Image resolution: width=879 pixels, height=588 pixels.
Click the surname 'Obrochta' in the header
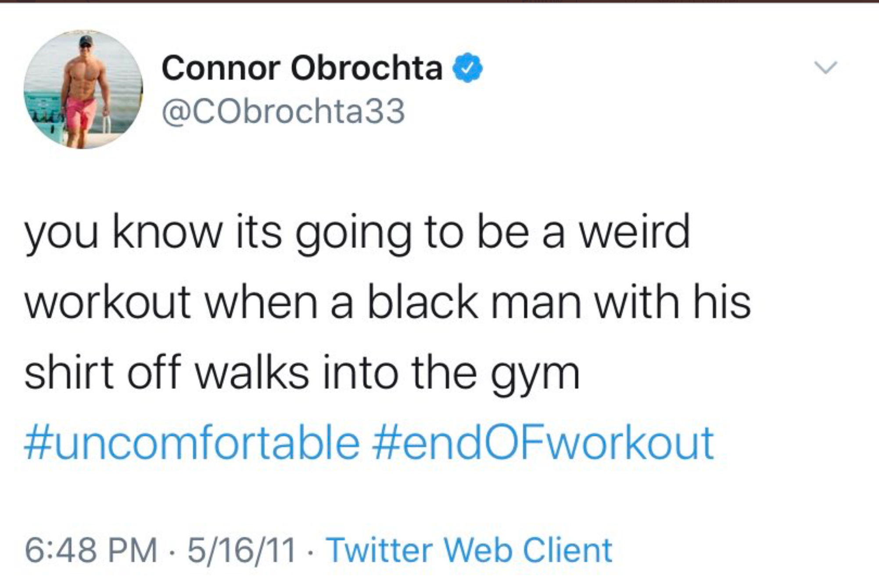(x=367, y=68)
